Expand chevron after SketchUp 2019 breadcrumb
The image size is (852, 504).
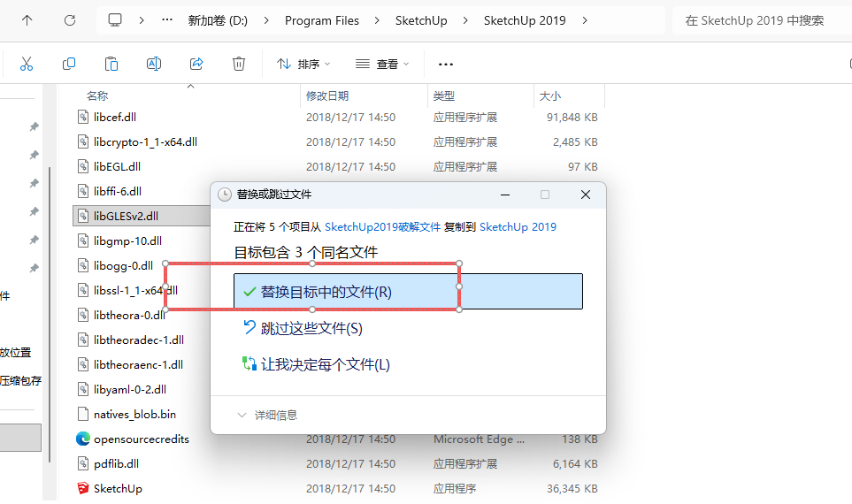585,20
